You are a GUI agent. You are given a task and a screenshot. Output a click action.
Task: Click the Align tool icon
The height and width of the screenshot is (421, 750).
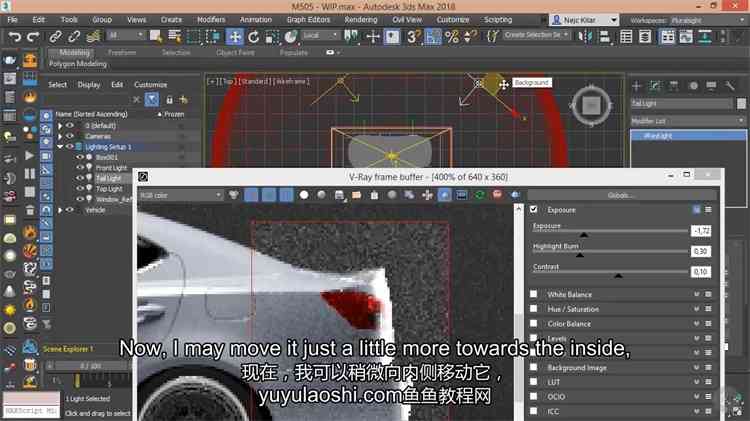point(605,36)
